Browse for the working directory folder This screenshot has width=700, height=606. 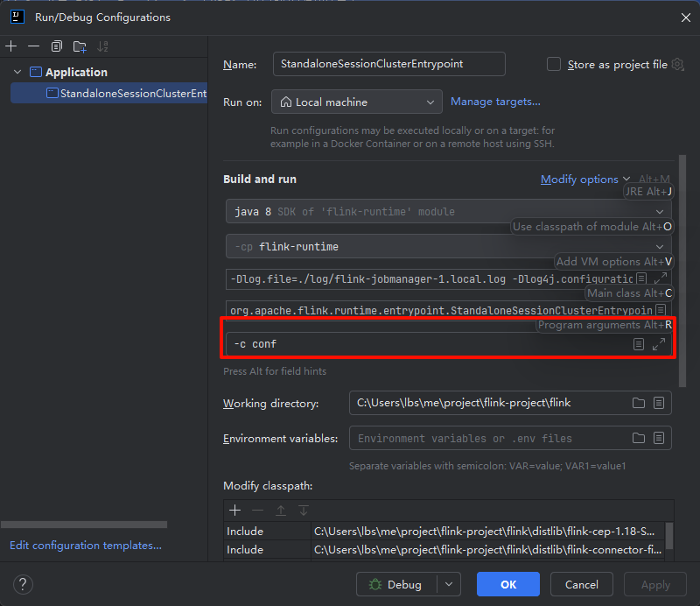pos(639,403)
